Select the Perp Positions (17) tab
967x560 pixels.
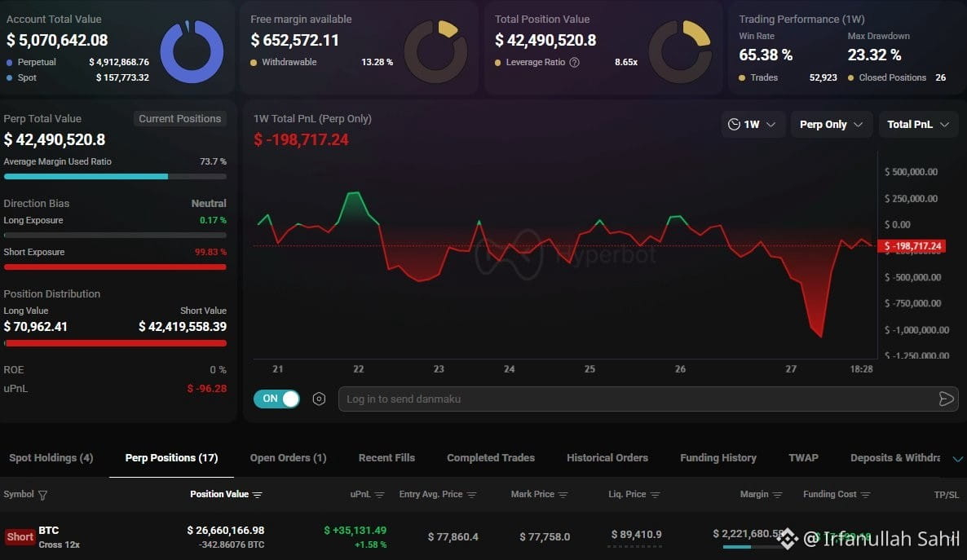[x=171, y=457]
